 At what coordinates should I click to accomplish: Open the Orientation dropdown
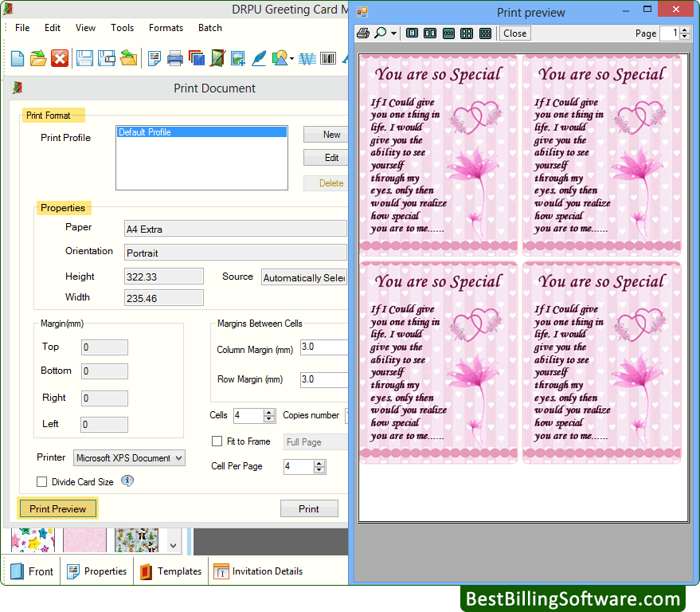pyautogui.click(x=235, y=253)
